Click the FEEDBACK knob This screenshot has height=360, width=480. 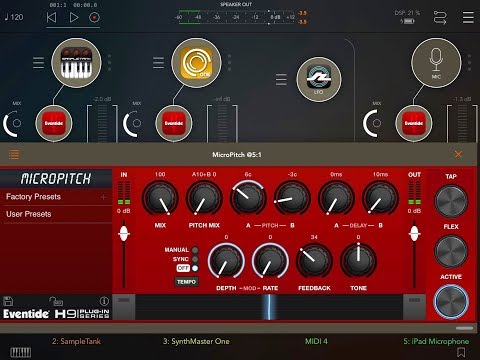coord(314,261)
